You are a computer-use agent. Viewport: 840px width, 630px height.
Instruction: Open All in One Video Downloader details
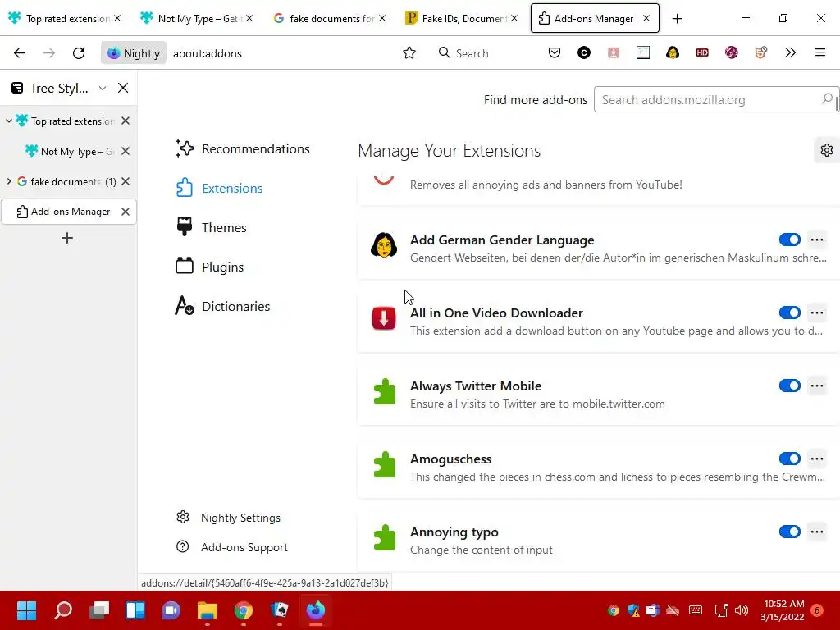[x=496, y=313]
